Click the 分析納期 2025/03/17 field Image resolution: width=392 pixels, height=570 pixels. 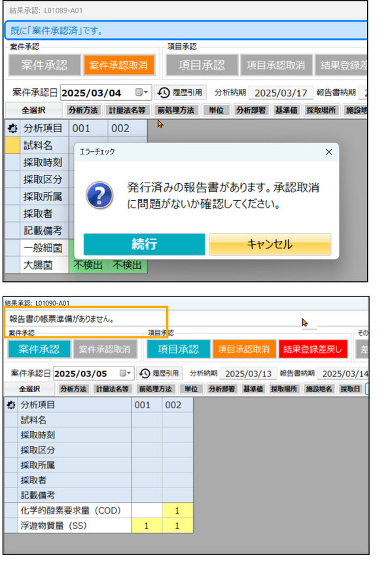[x=281, y=93]
